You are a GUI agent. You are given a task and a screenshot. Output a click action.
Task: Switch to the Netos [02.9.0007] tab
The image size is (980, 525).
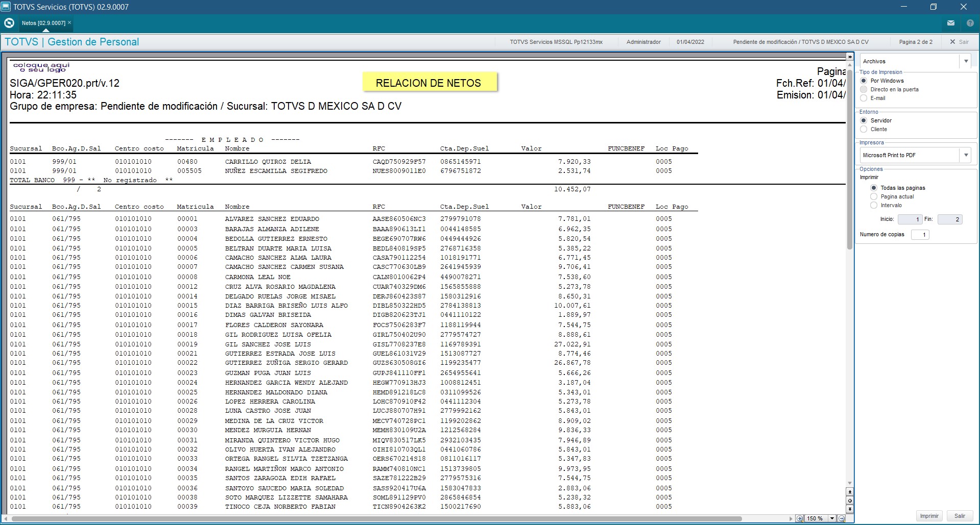pos(43,23)
